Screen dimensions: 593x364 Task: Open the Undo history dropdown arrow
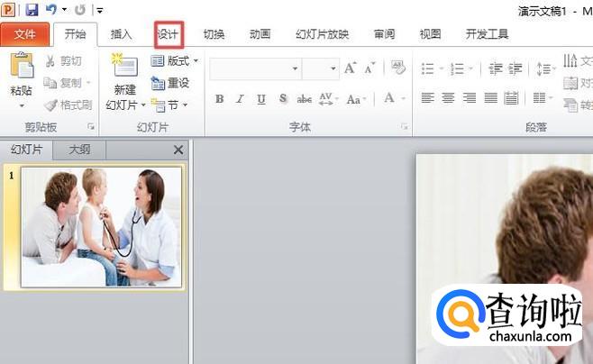coord(64,10)
